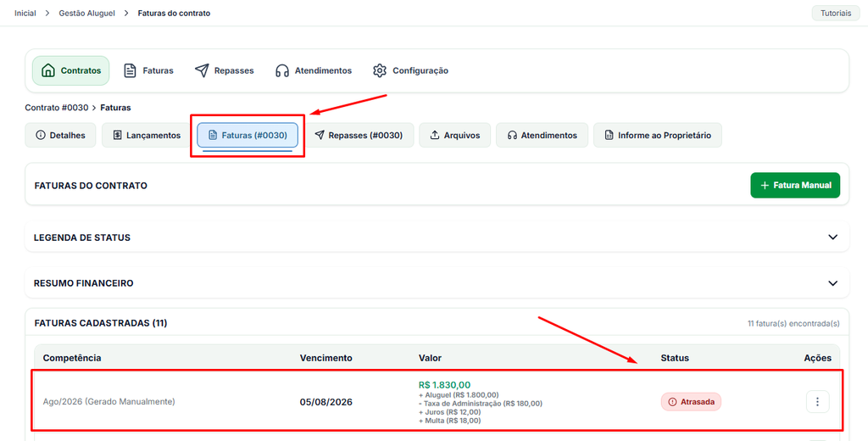Click the 11 fatura(s) encontrada(s) count

point(793,323)
